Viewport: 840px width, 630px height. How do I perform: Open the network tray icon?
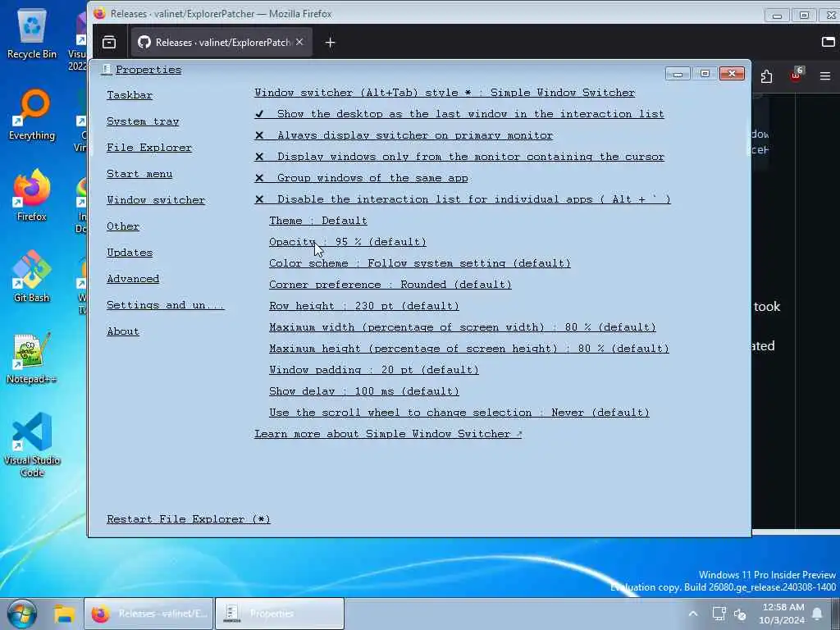(x=719, y=614)
